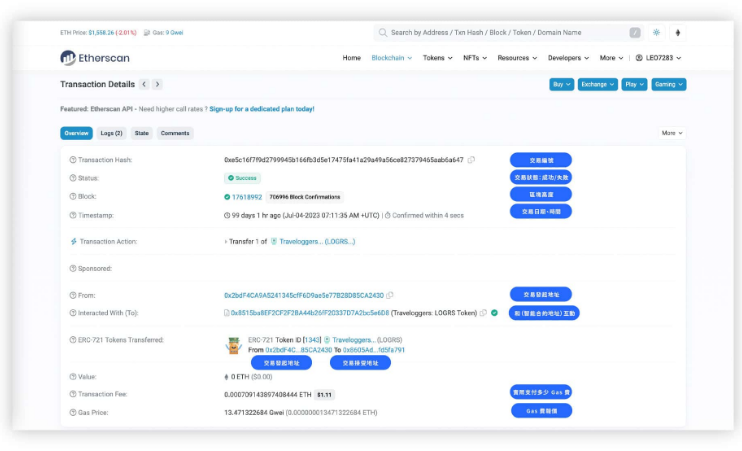Viewport: 742px width, 451px height.
Task: Click the 706996 Block Confirmations badge
Action: pyautogui.click(x=305, y=197)
